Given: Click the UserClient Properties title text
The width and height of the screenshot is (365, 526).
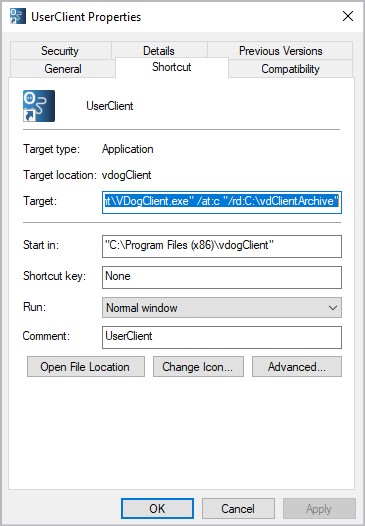Looking at the screenshot, I should coord(86,17).
